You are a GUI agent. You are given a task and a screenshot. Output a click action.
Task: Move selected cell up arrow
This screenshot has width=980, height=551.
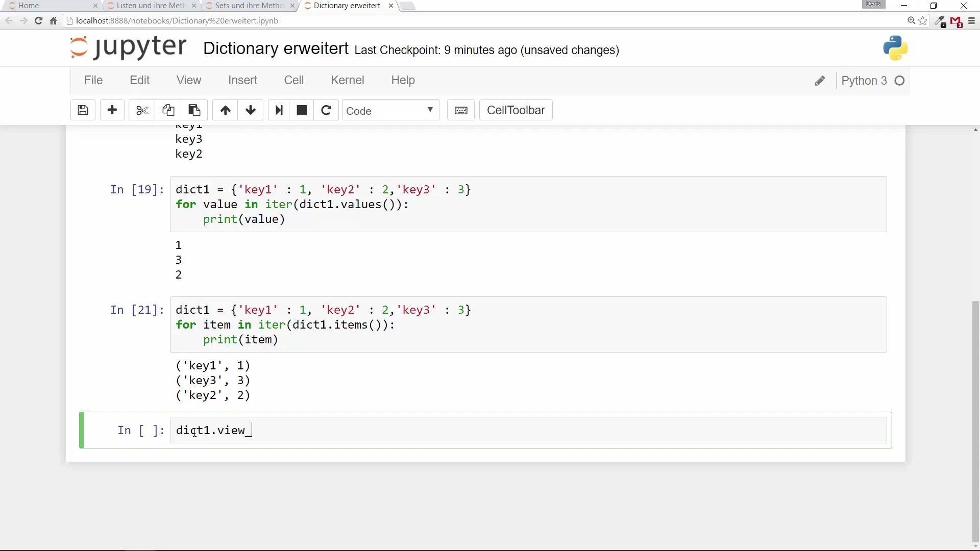(x=225, y=110)
